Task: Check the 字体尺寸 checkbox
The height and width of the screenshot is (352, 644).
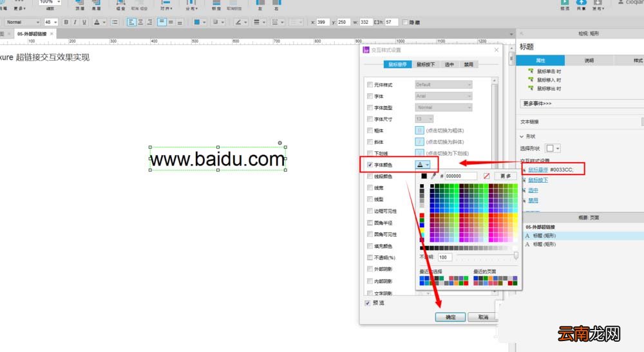Action: pyautogui.click(x=370, y=119)
